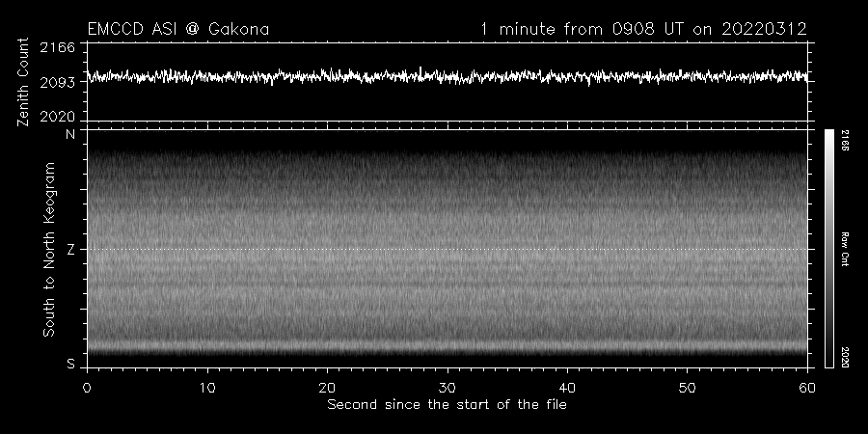Click the 2020 colorbar minimum label

pos(845,357)
